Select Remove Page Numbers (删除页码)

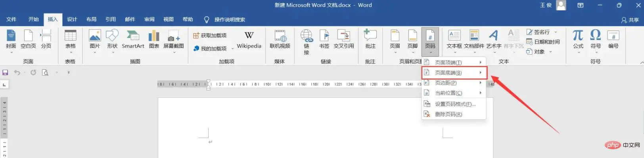[454, 114]
